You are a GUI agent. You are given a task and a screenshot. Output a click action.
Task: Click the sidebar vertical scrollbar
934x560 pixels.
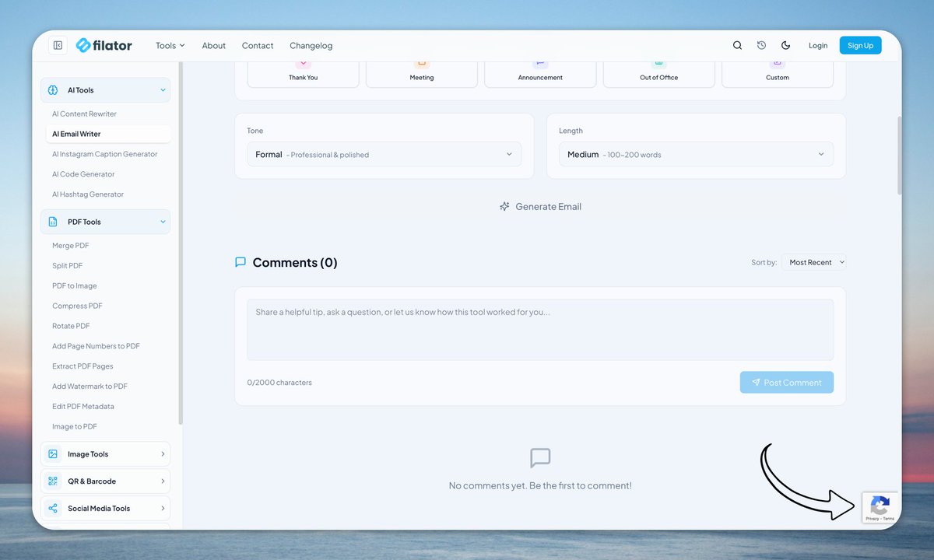tap(181, 245)
